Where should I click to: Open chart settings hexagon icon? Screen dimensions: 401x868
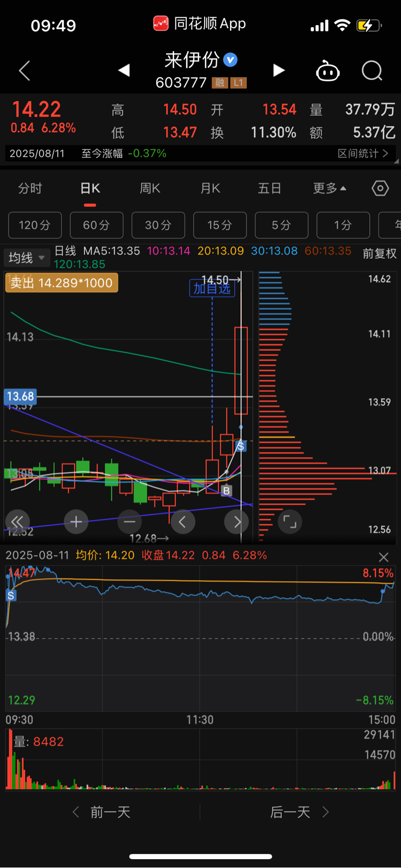tap(380, 188)
